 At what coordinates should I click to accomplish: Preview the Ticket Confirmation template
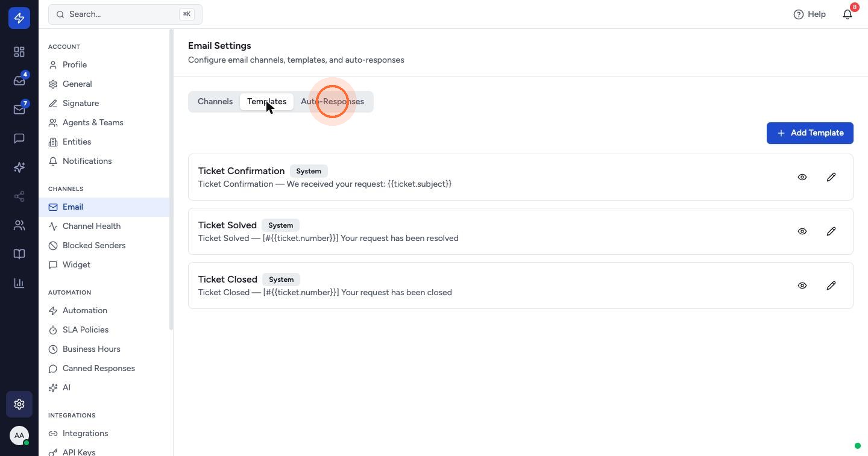point(802,177)
